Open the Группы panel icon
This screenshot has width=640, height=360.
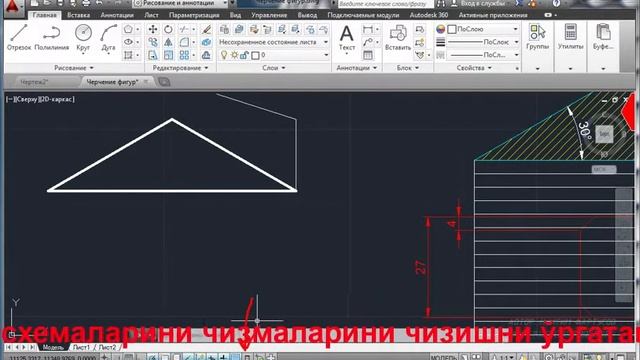click(x=537, y=37)
